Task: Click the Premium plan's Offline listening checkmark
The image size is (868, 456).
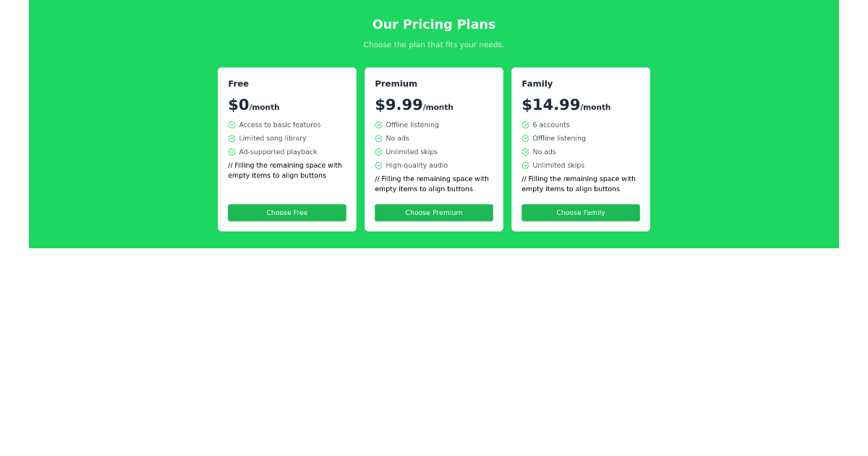Action: coord(379,125)
